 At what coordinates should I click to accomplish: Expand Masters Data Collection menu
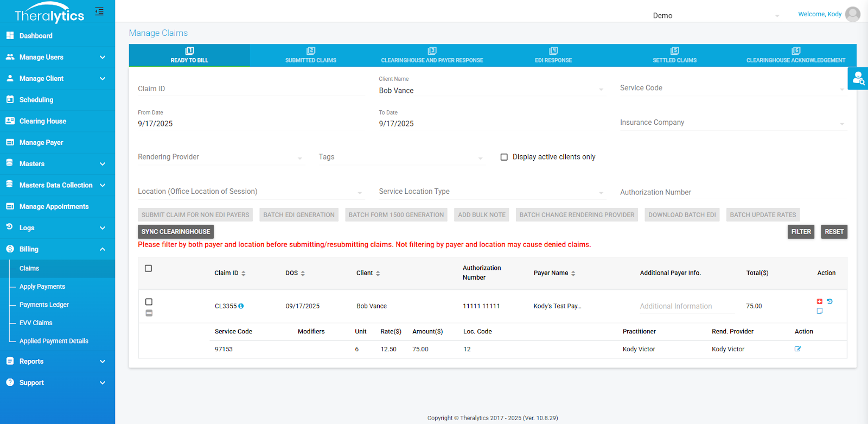[58, 185]
